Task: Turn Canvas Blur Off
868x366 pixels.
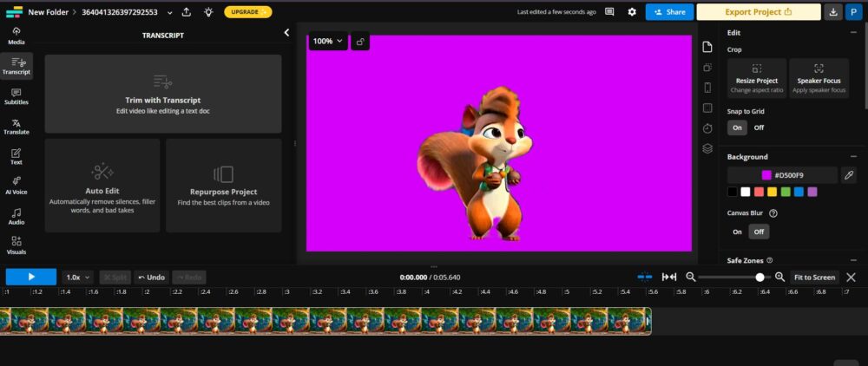Action: 759,232
